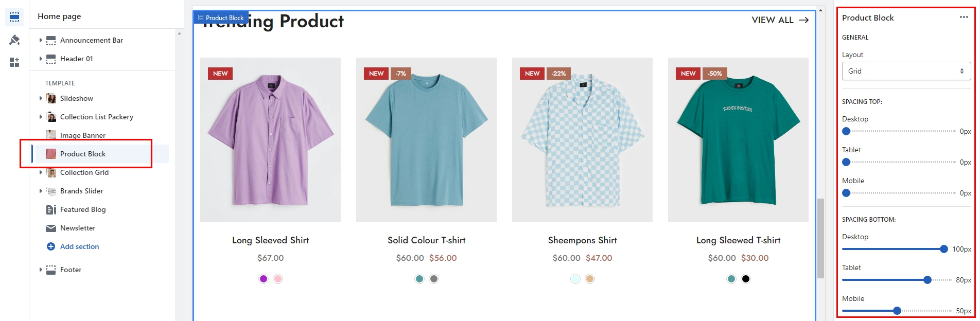Click the Sheempons Shirt product image

pyautogui.click(x=582, y=140)
